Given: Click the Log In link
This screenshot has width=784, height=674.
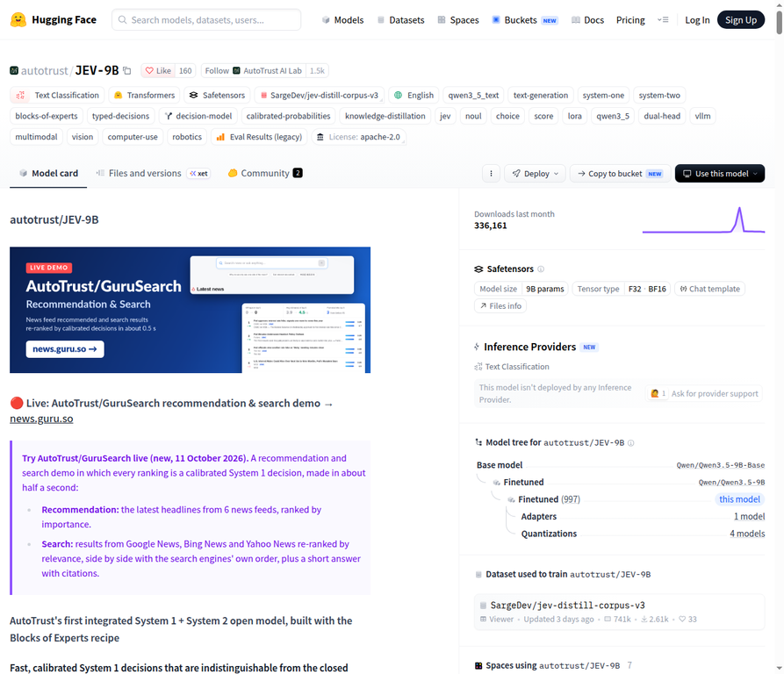Looking at the screenshot, I should click(697, 20).
